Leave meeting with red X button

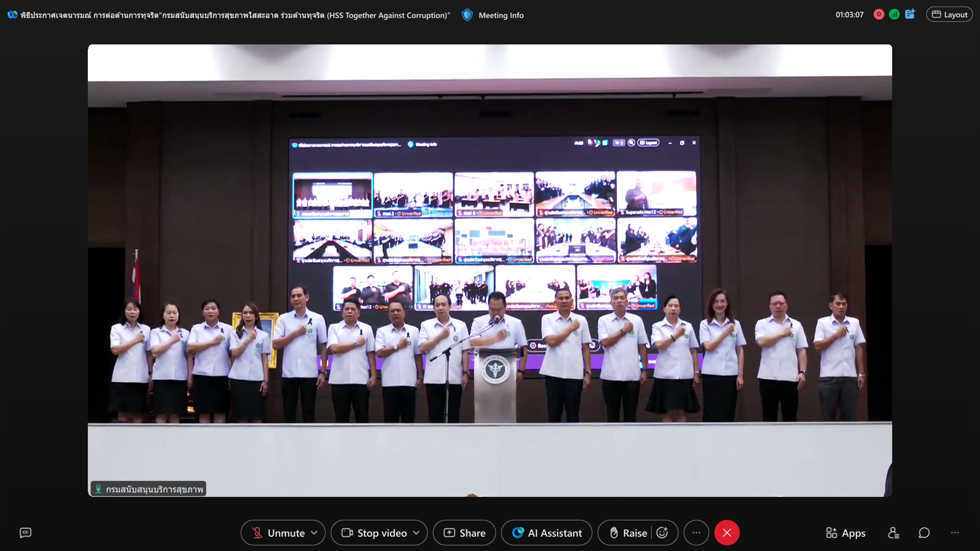click(x=727, y=533)
